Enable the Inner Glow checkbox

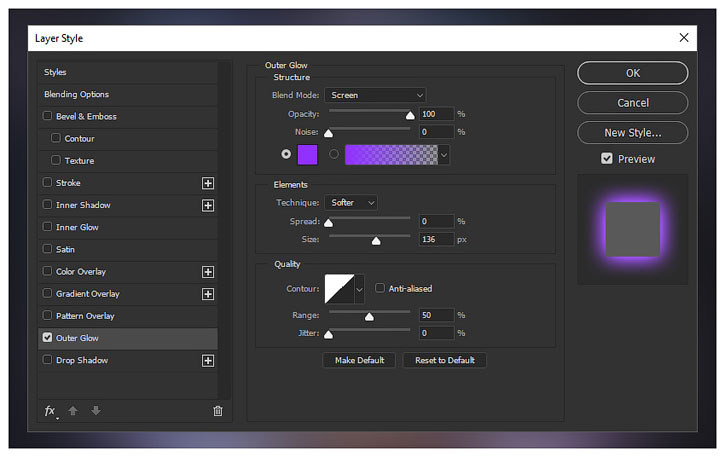point(47,227)
